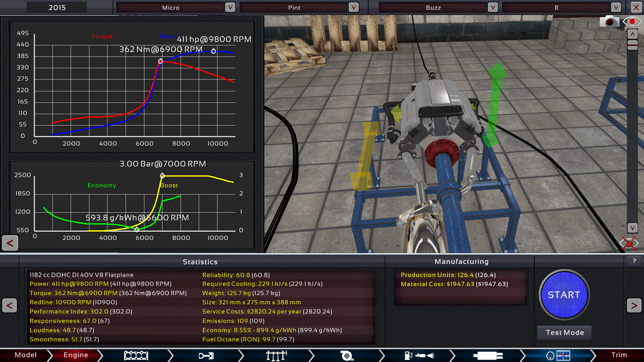Close the designer with the X button

click(x=636, y=7)
